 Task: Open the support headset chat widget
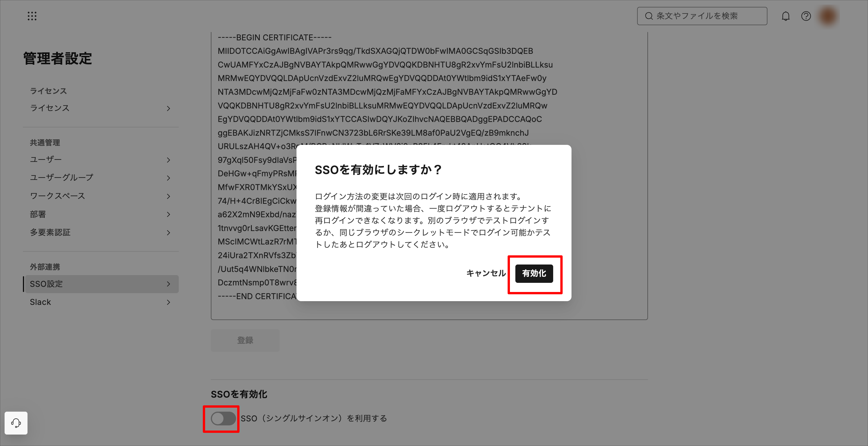[16, 423]
